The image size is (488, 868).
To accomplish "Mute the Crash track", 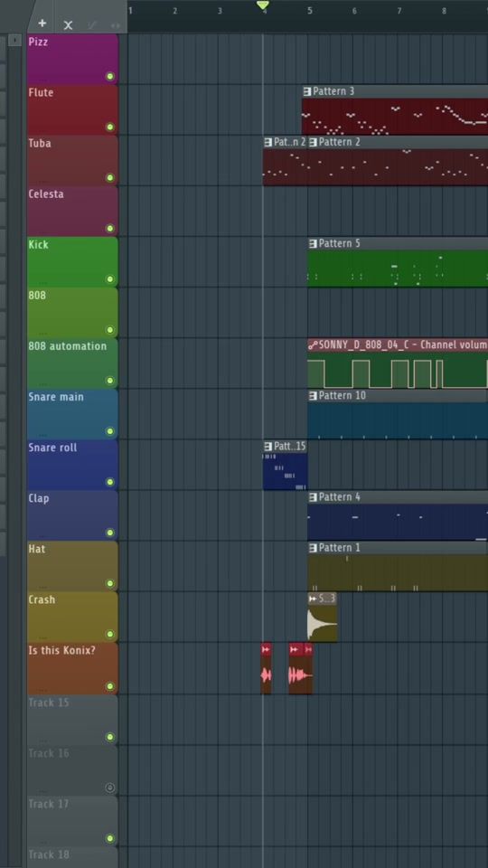I will (x=109, y=635).
